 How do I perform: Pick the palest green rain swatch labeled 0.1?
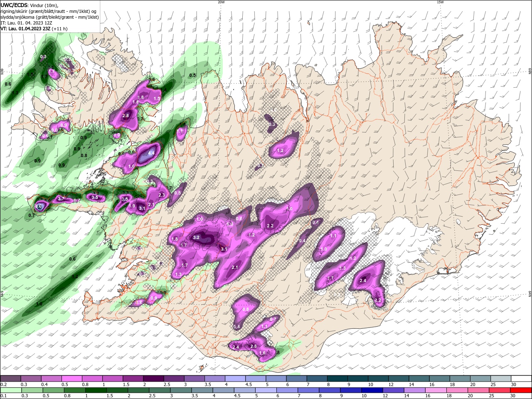coord(11,390)
